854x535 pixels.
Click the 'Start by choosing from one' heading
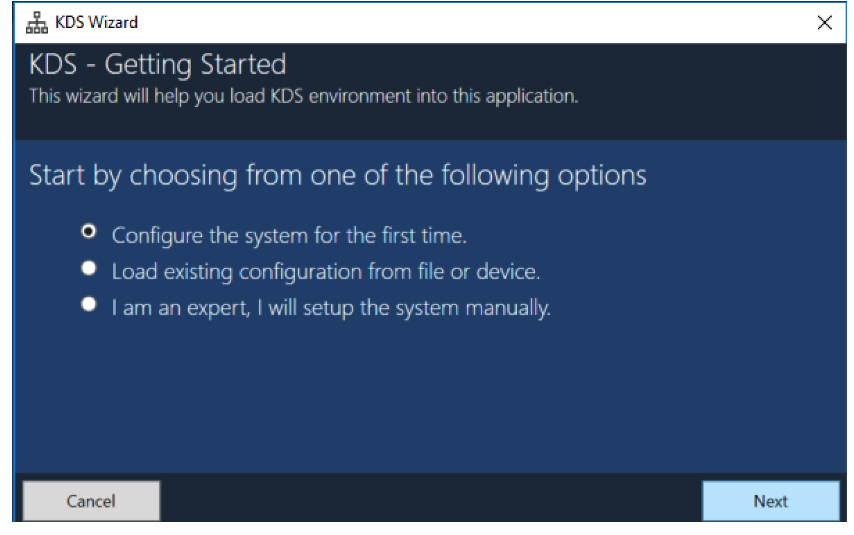point(338,175)
